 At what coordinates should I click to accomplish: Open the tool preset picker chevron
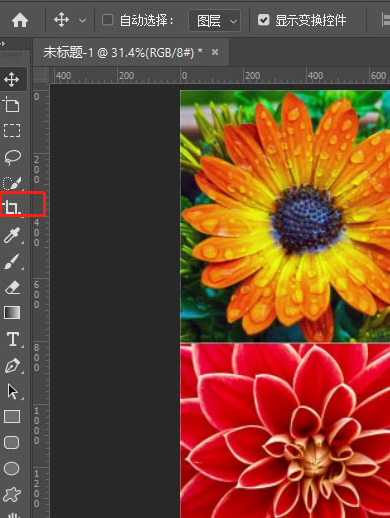pos(82,21)
